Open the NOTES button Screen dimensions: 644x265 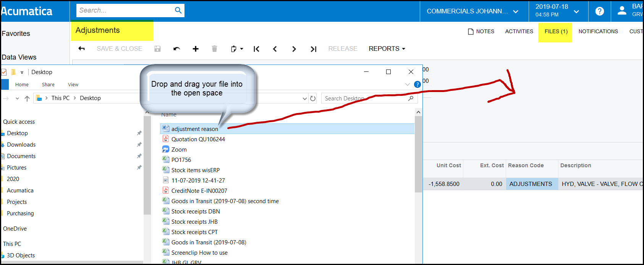(481, 32)
